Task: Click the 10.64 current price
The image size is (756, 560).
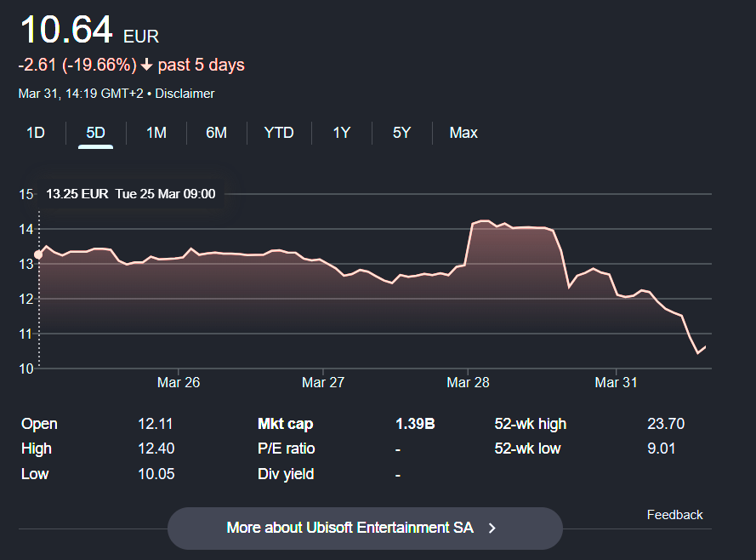Action: click(x=66, y=30)
